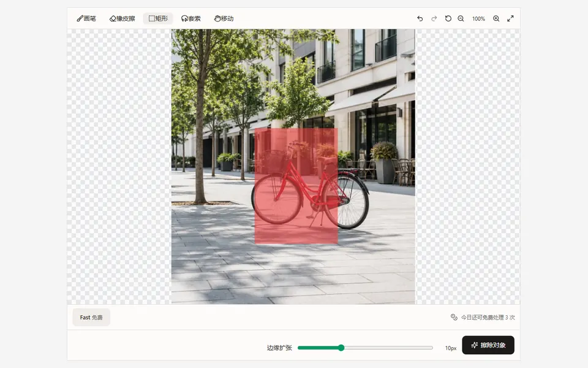The width and height of the screenshot is (588, 368).
Task: Select the 矩形 rectangle tool
Action: pyautogui.click(x=158, y=18)
